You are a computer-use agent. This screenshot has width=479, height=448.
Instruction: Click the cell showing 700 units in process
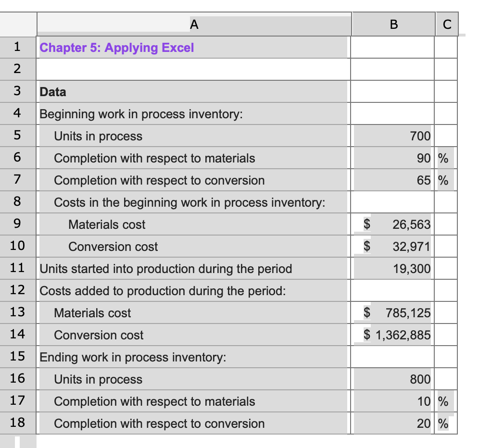393,136
